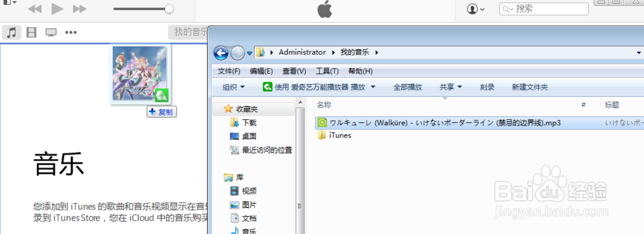Viewport: 644px width, 234px height.
Task: Open the more media types ellipsis
Action: tap(71, 32)
